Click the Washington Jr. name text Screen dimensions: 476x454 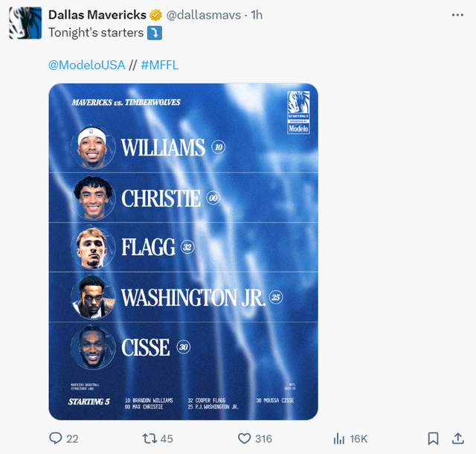(193, 298)
